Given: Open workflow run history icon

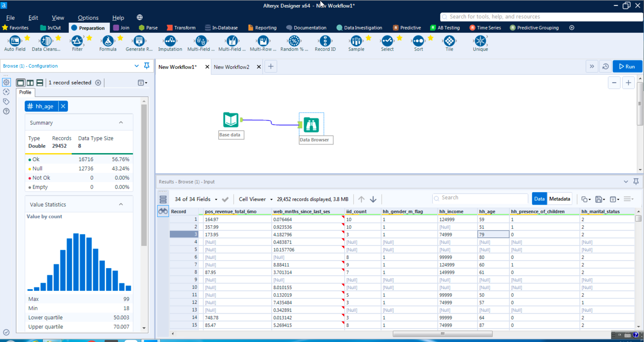Looking at the screenshot, I should (x=605, y=67).
